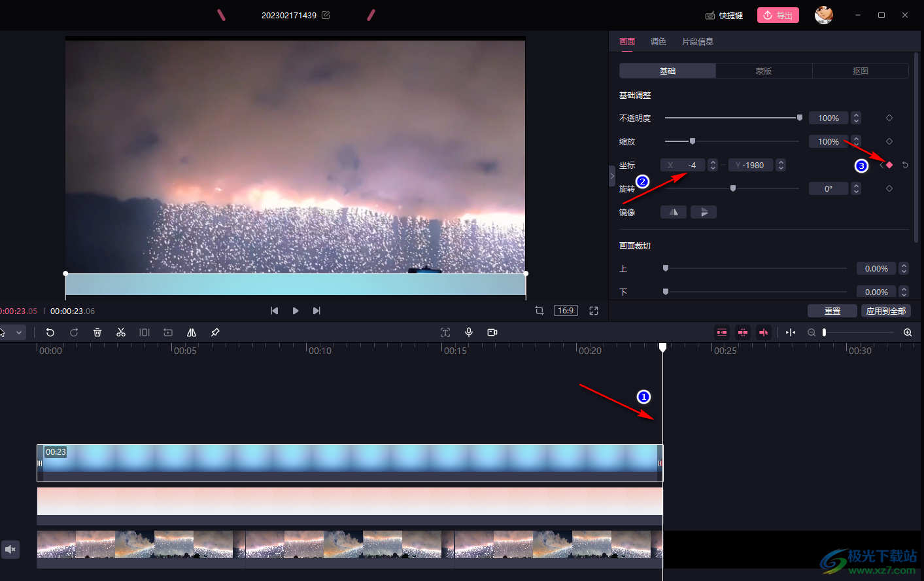The height and width of the screenshot is (581, 924).
Task: Jump to next frame
Action: click(x=317, y=311)
